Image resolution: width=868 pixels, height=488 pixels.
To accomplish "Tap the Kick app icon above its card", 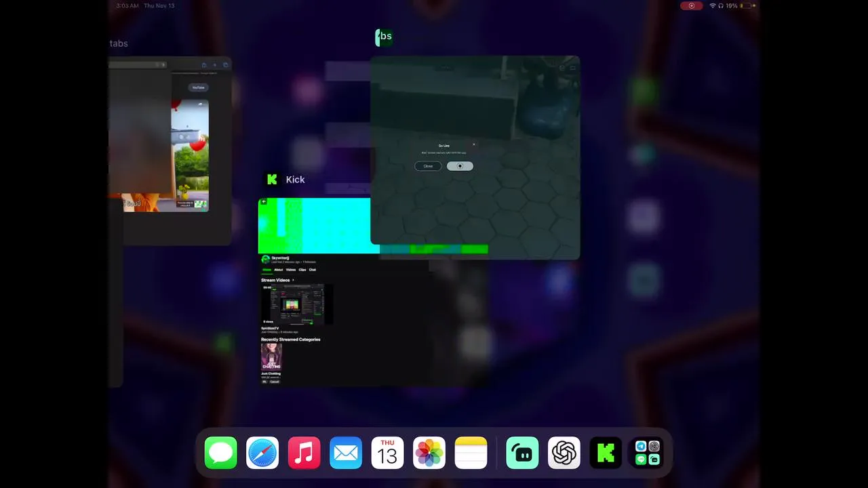I will pos(272,180).
